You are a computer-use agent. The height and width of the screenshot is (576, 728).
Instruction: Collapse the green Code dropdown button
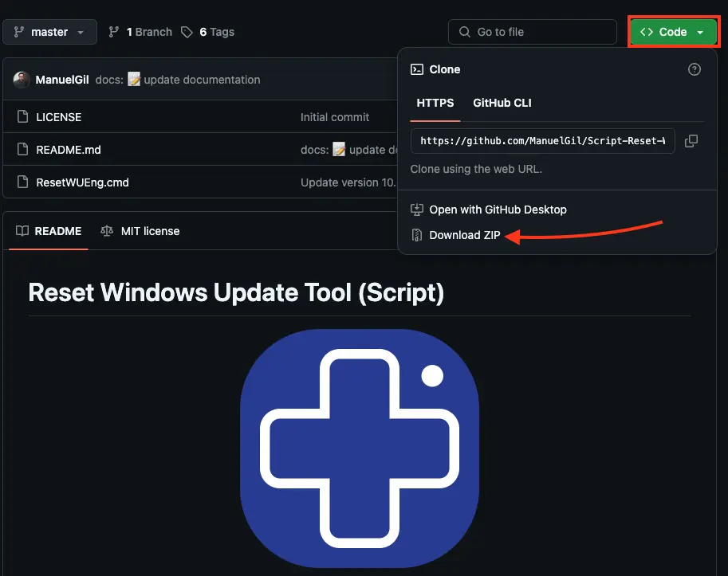(672, 32)
